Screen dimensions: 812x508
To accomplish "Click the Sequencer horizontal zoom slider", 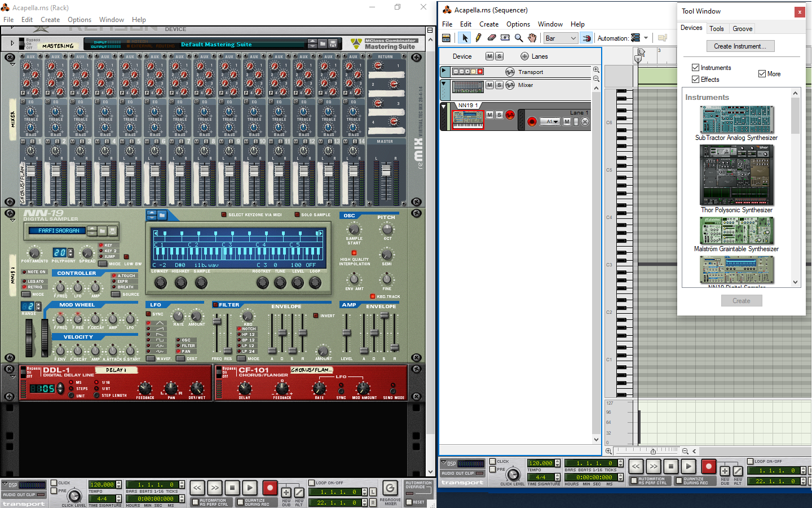I will 653,451.
